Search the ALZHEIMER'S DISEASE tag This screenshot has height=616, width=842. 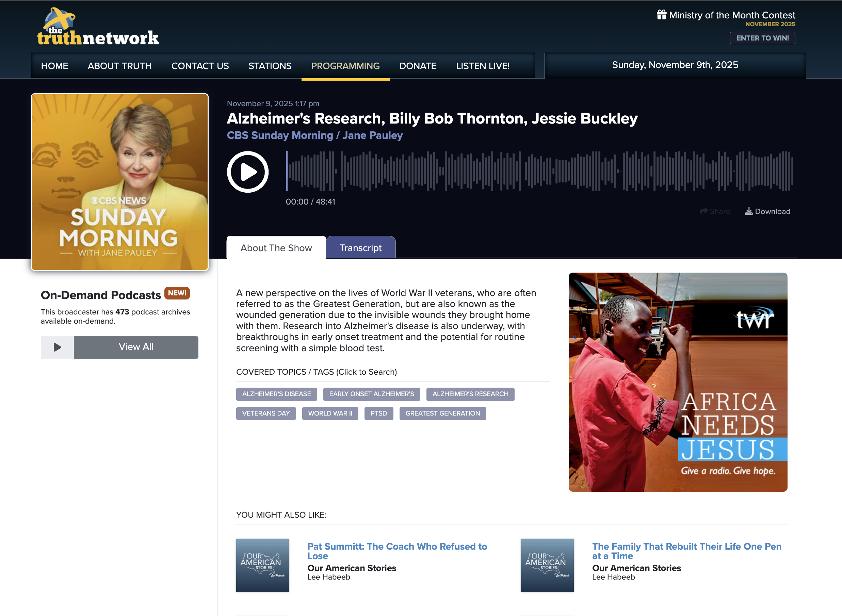coord(276,394)
